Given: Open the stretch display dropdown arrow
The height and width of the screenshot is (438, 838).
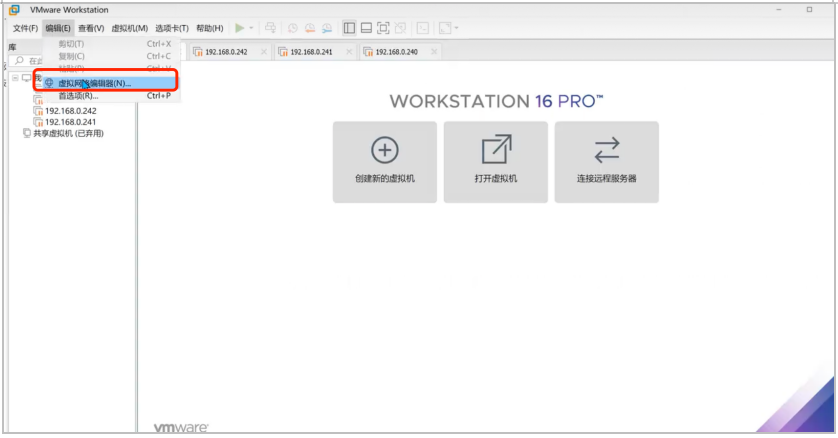Looking at the screenshot, I should (x=456, y=28).
